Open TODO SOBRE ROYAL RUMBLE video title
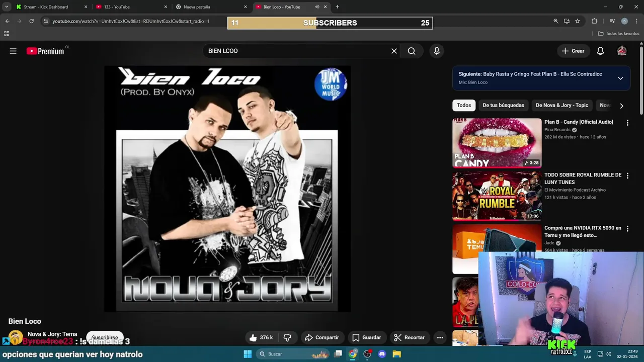The width and height of the screenshot is (644, 362). [583, 178]
